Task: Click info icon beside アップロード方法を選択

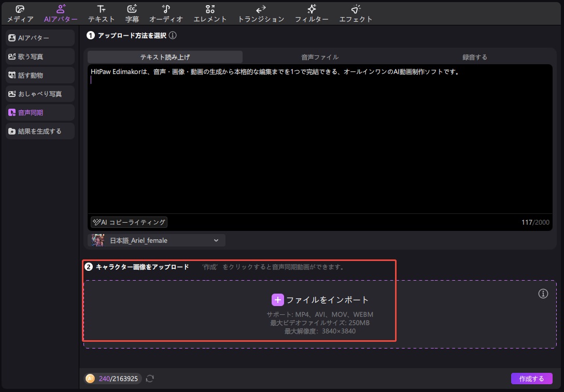Action: click(173, 35)
